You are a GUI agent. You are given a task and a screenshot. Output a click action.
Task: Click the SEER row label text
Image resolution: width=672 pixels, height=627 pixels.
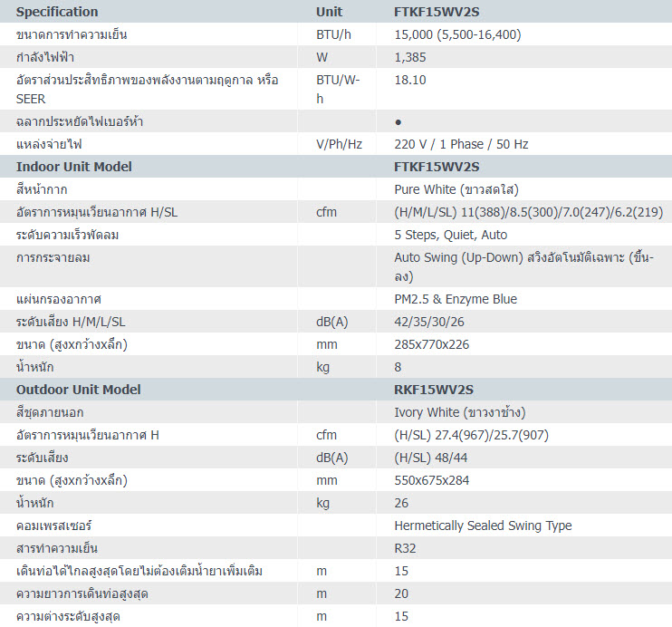click(147, 89)
